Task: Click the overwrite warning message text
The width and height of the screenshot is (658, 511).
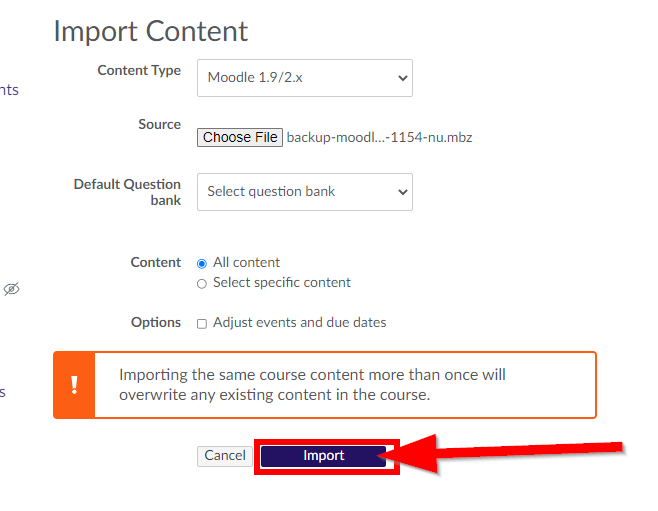Action: click(x=312, y=385)
